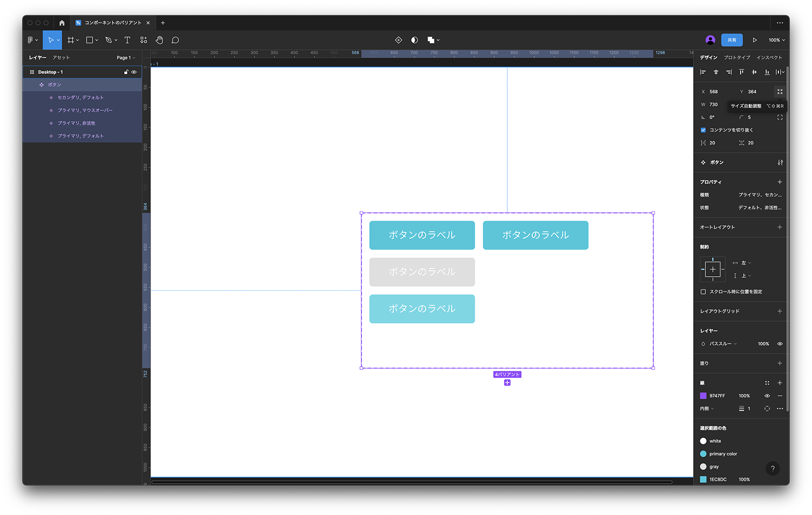This screenshot has height=515, width=812.
Task: Open a new tab with plus icon
Action: pos(163,23)
